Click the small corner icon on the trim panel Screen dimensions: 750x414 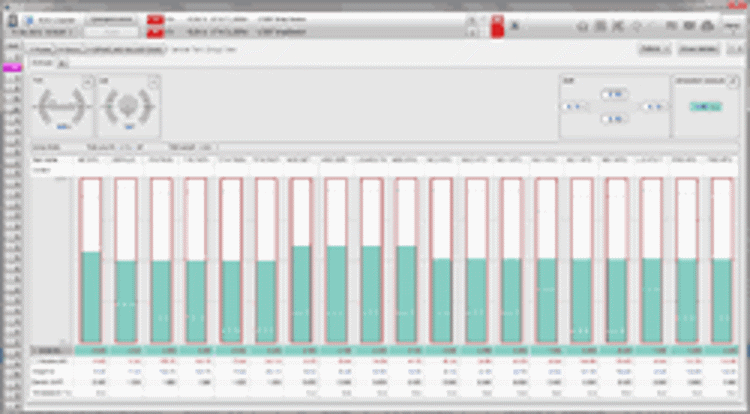(88, 79)
